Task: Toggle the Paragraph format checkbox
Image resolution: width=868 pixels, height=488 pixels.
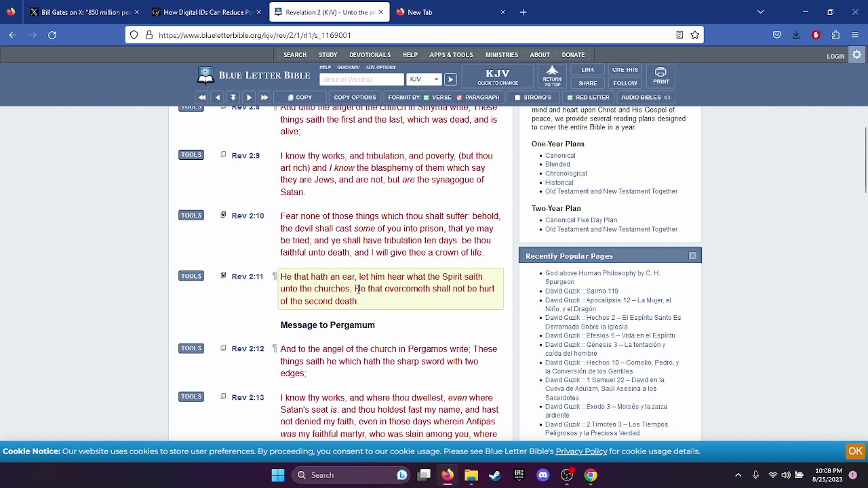Action: 460,98
